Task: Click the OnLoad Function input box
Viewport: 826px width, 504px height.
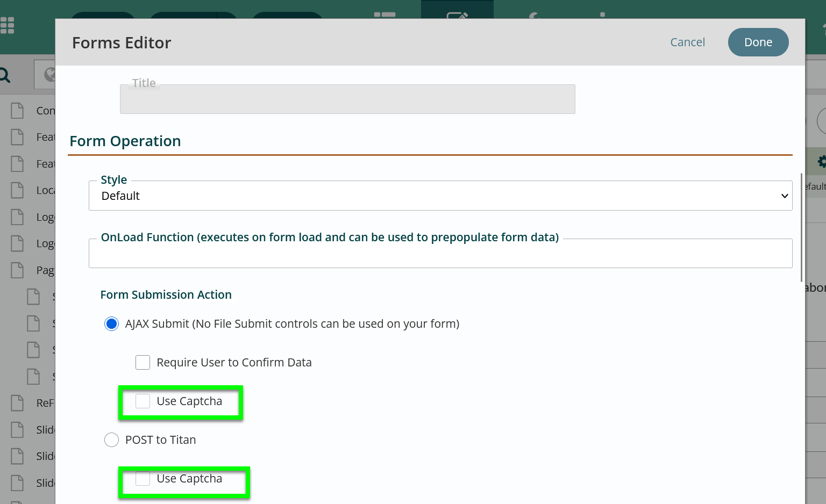Action: (440, 253)
